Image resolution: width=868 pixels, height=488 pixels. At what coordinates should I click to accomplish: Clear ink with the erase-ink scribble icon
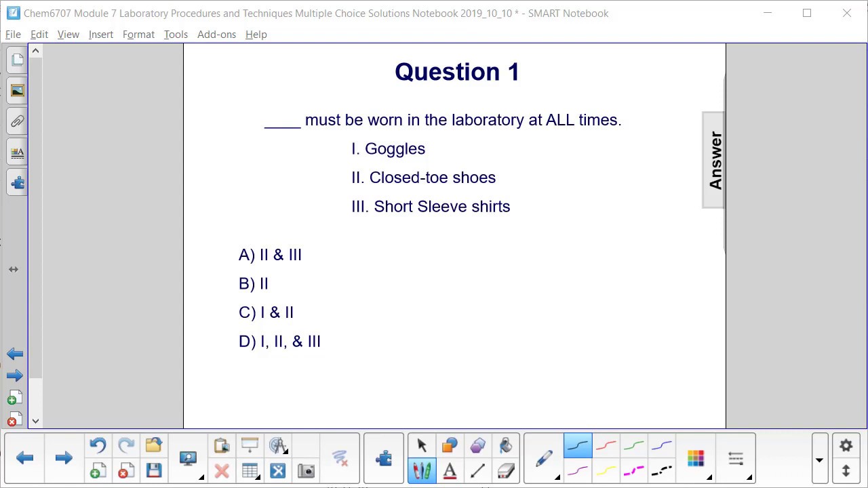[340, 458]
